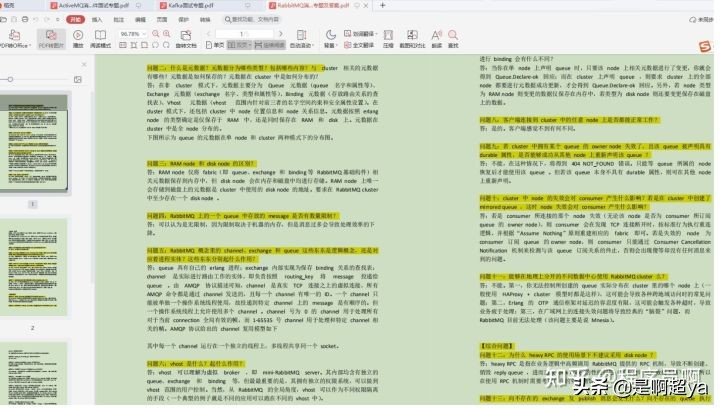Click the actual-size icon below zoom box
The width and height of the screenshot is (720, 408).
[x=123, y=45]
